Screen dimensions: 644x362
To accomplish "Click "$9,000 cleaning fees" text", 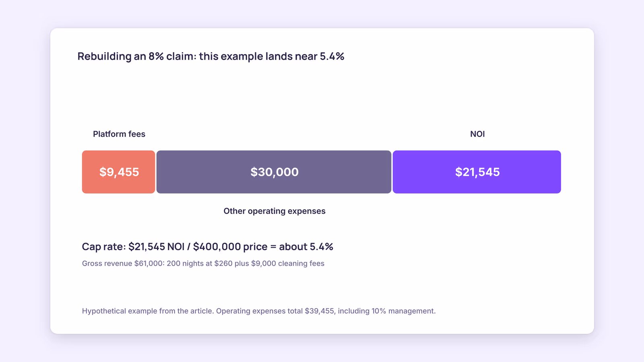I will coord(288,263).
